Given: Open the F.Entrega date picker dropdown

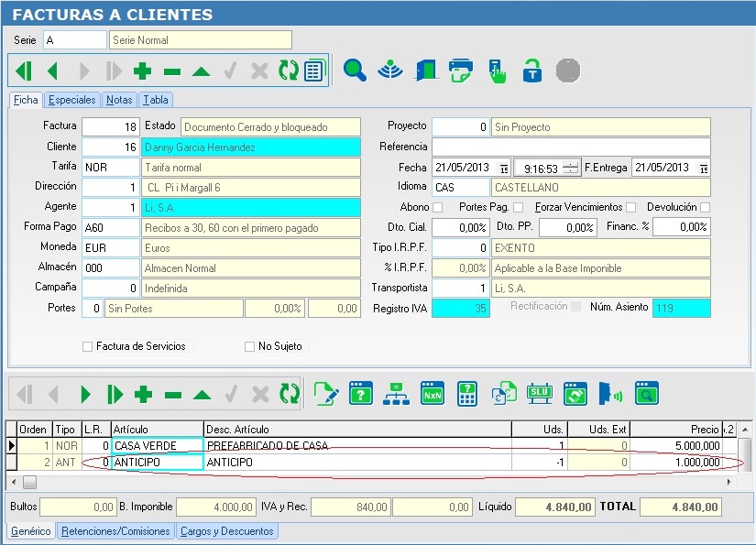Looking at the screenshot, I should coord(703,169).
